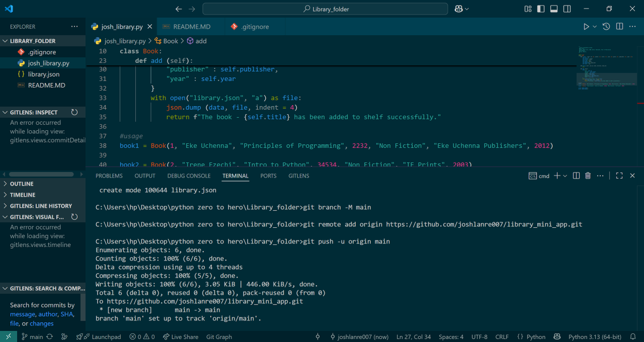Click the file search link

pyautogui.click(x=14, y=323)
